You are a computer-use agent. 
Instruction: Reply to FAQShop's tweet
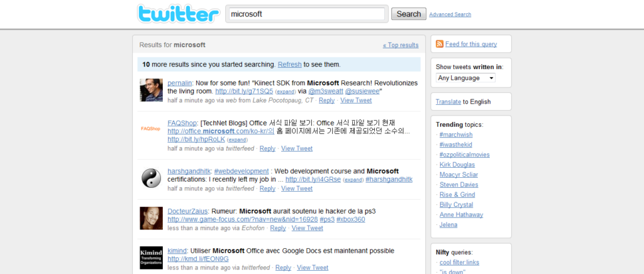(x=267, y=148)
